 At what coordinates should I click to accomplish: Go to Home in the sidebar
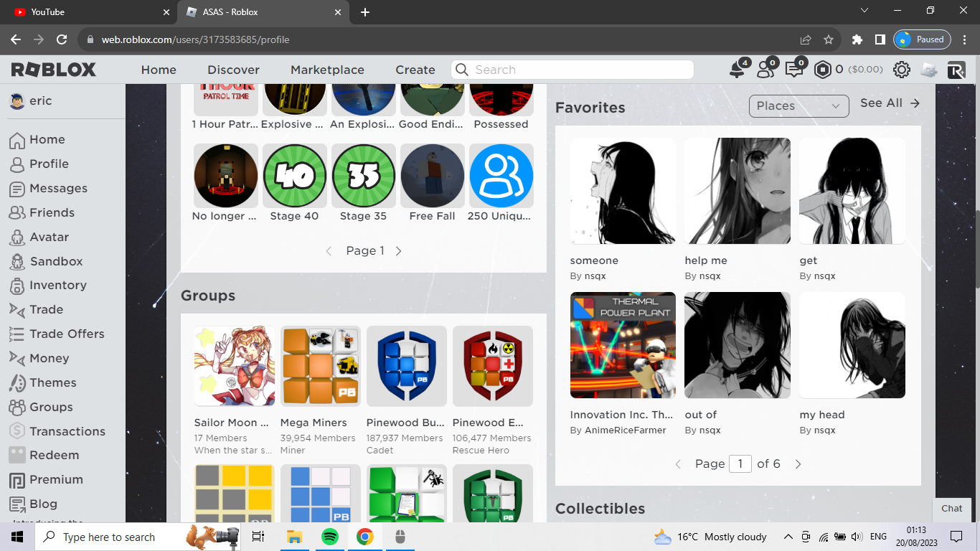47,139
